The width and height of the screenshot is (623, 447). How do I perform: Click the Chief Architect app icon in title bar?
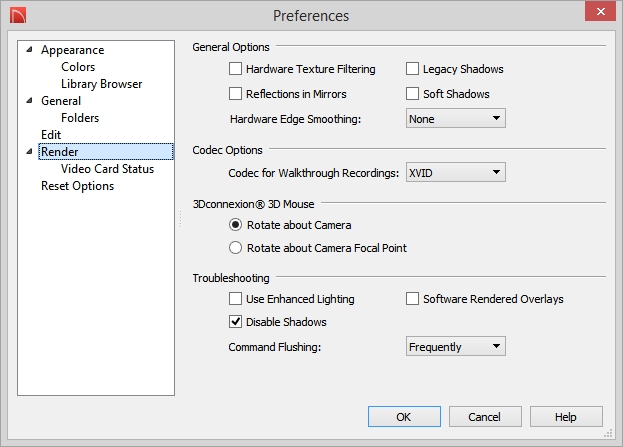tap(18, 15)
